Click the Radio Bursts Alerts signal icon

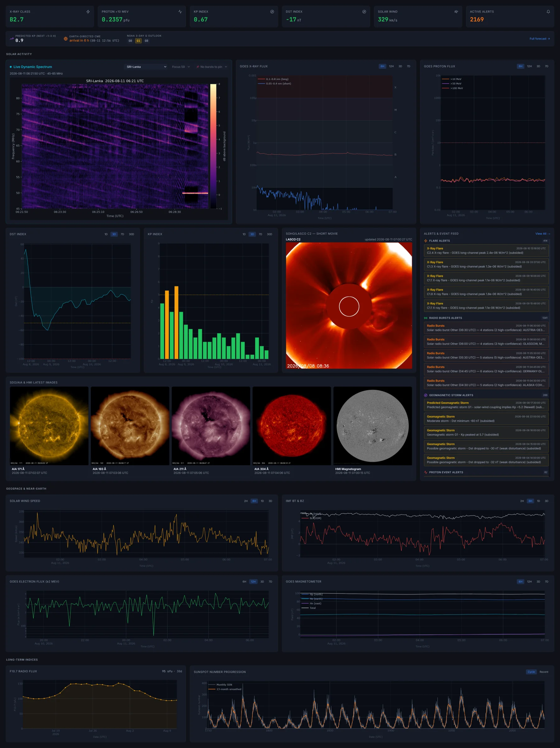[426, 318]
